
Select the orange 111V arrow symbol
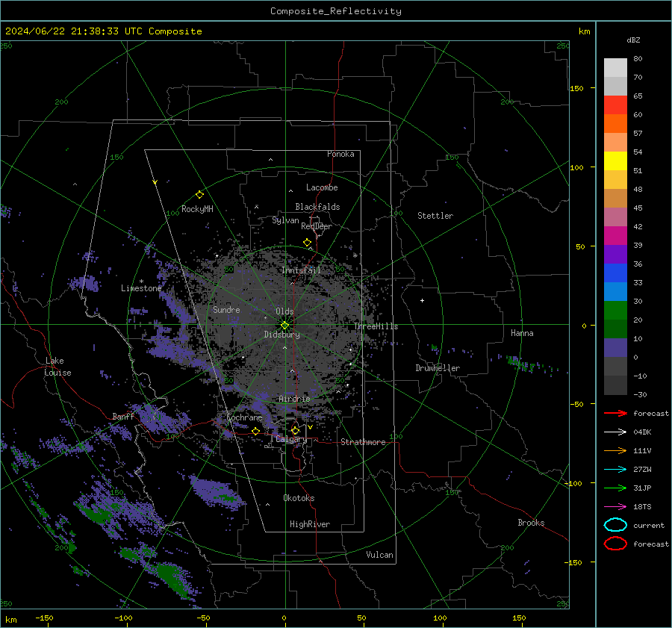[615, 450]
